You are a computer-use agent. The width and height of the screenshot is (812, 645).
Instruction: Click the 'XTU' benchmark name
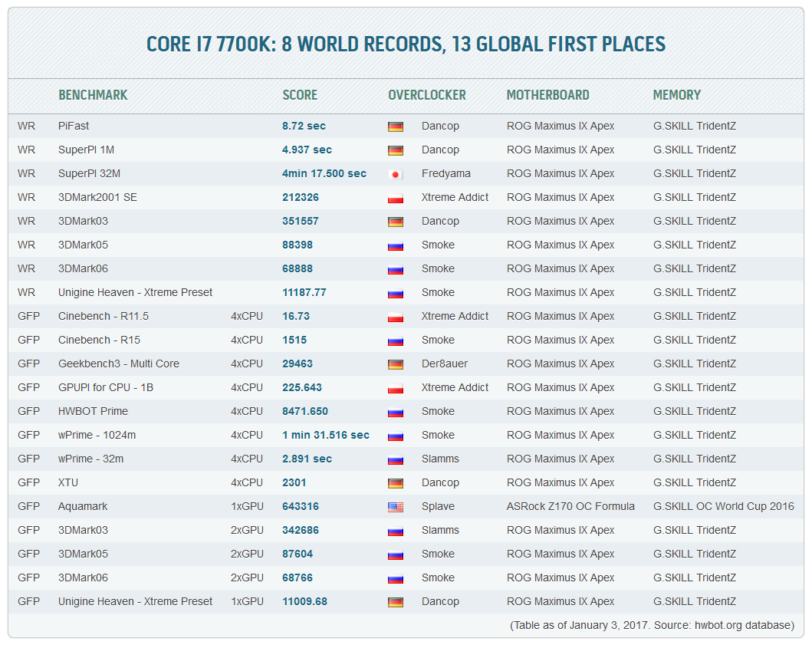[68, 483]
